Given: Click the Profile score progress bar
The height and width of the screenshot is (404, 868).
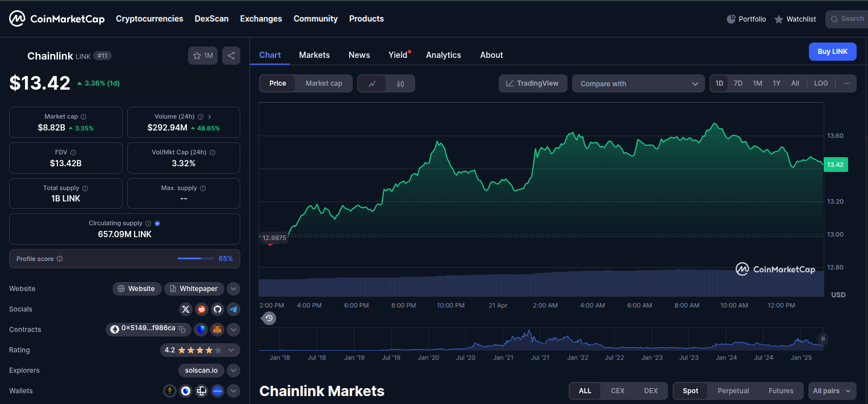Looking at the screenshot, I should click(x=197, y=259).
